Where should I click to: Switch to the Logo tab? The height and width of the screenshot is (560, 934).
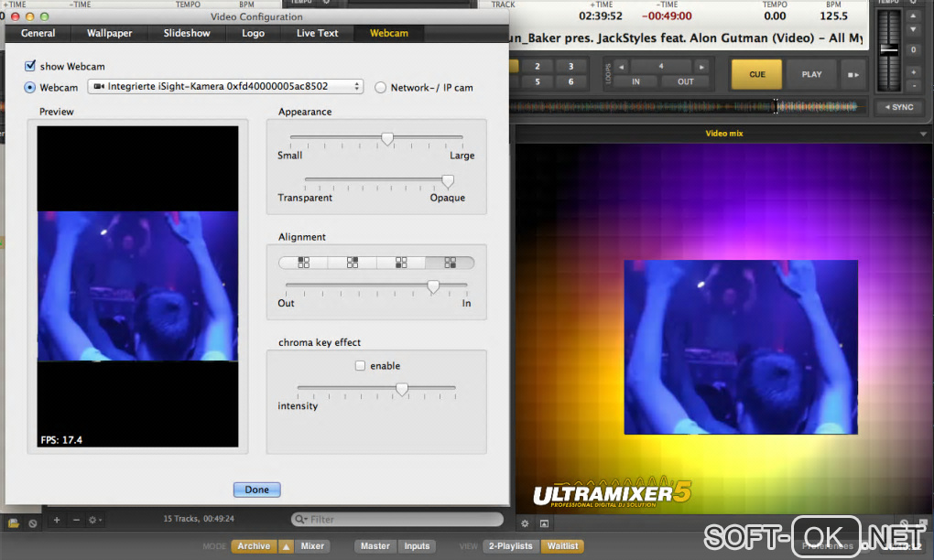tap(253, 33)
